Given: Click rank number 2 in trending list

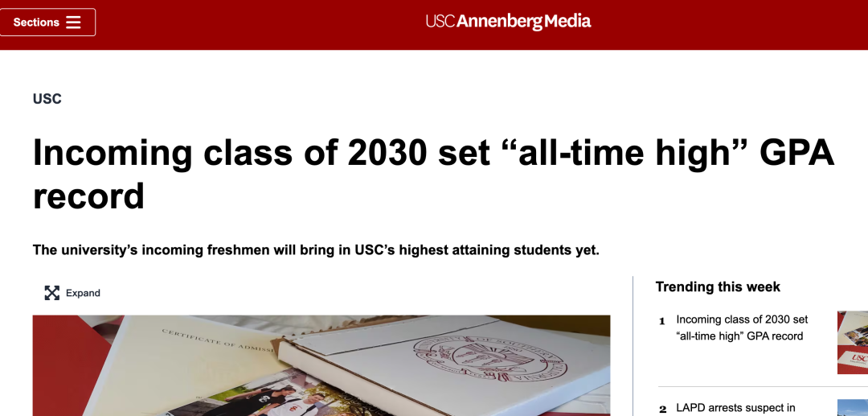Looking at the screenshot, I should [x=662, y=410].
